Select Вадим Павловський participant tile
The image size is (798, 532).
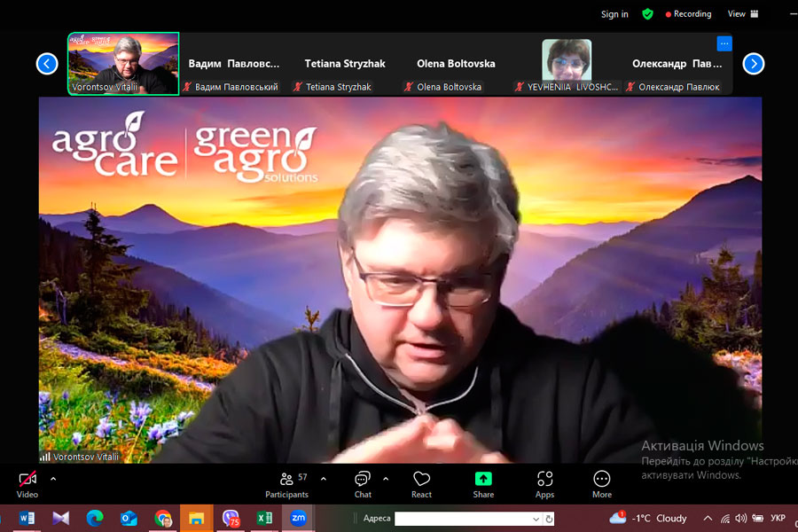(235, 64)
